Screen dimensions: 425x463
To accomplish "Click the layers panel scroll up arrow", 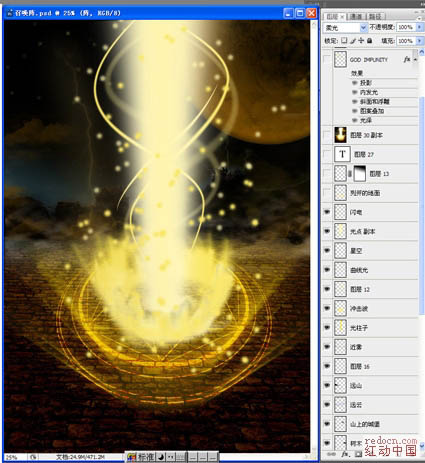I will click(421, 52).
